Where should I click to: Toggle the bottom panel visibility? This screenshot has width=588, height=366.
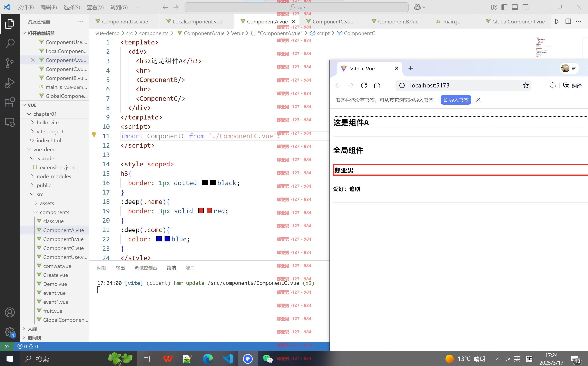pos(515,7)
